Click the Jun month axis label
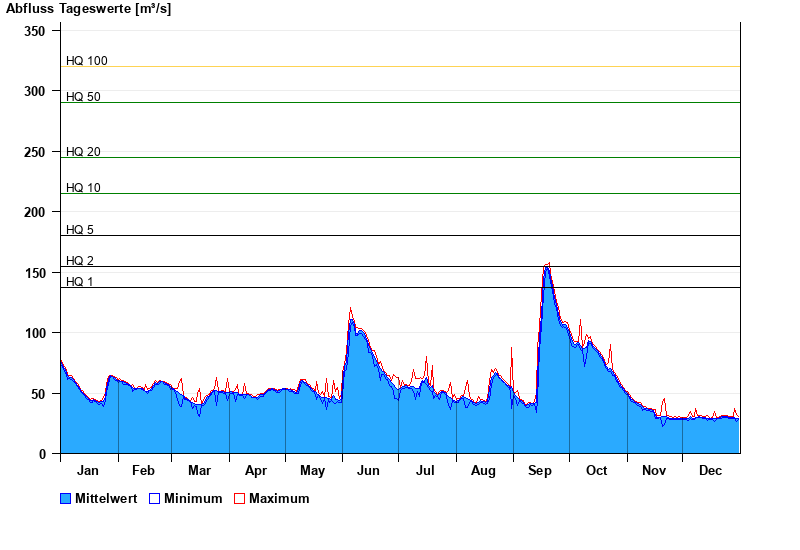Screen dimensions: 800x550 click(368, 471)
